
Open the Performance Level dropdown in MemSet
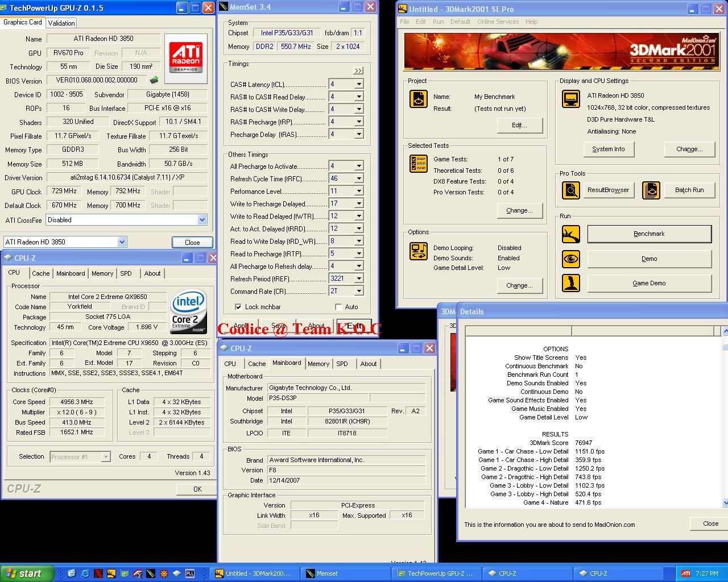[x=359, y=191]
